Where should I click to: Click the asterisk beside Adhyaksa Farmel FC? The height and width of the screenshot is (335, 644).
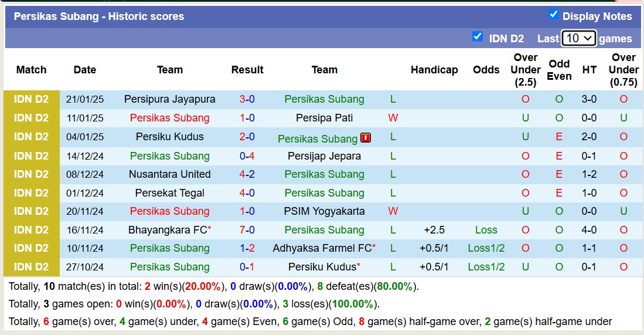tap(374, 247)
